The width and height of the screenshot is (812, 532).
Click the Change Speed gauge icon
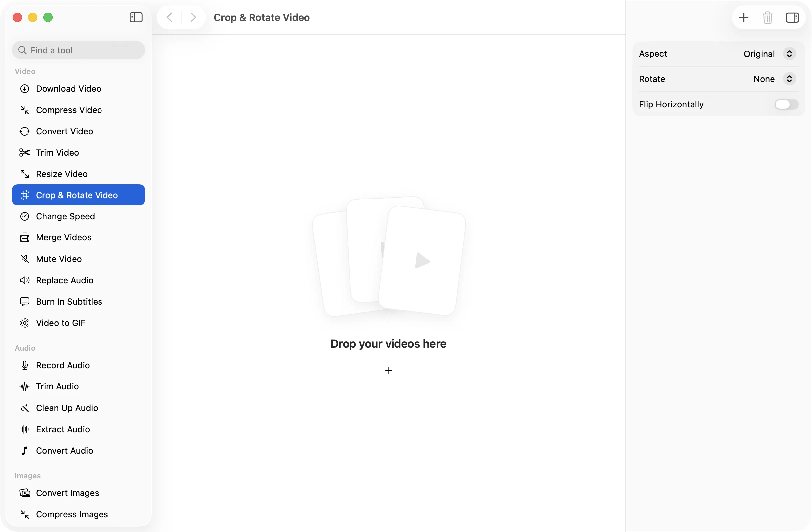point(25,216)
